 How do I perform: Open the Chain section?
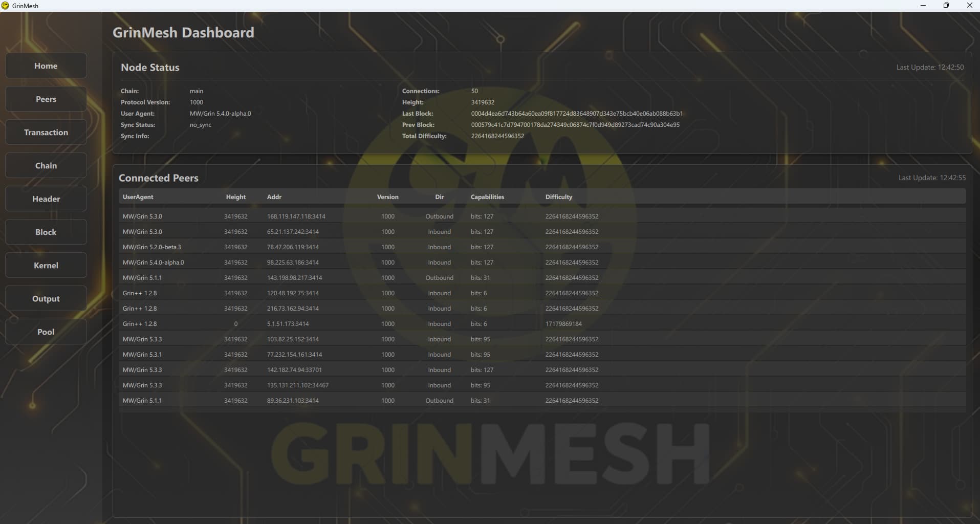coord(46,166)
